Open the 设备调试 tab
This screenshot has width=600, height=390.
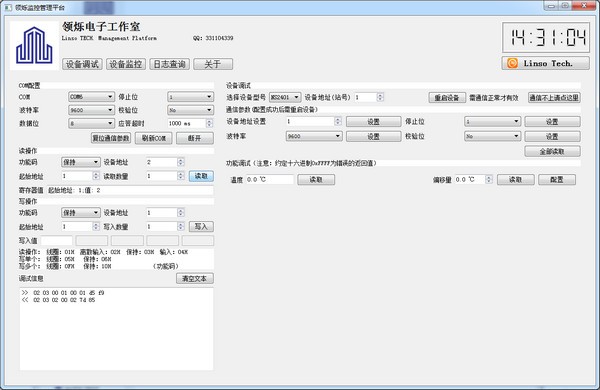82,64
